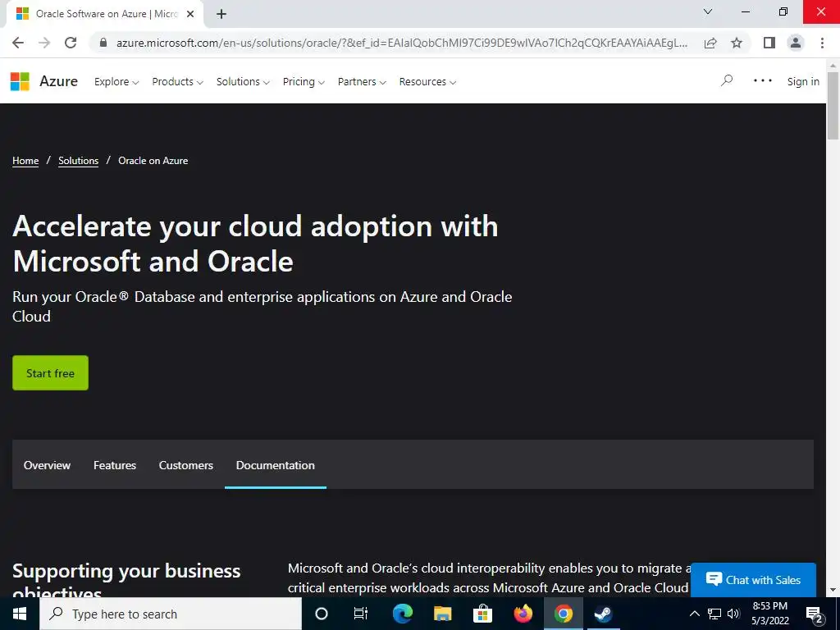Screen dimensions: 840x630
Task: Click the page vertical scrollbar thumb
Action: tap(833, 106)
